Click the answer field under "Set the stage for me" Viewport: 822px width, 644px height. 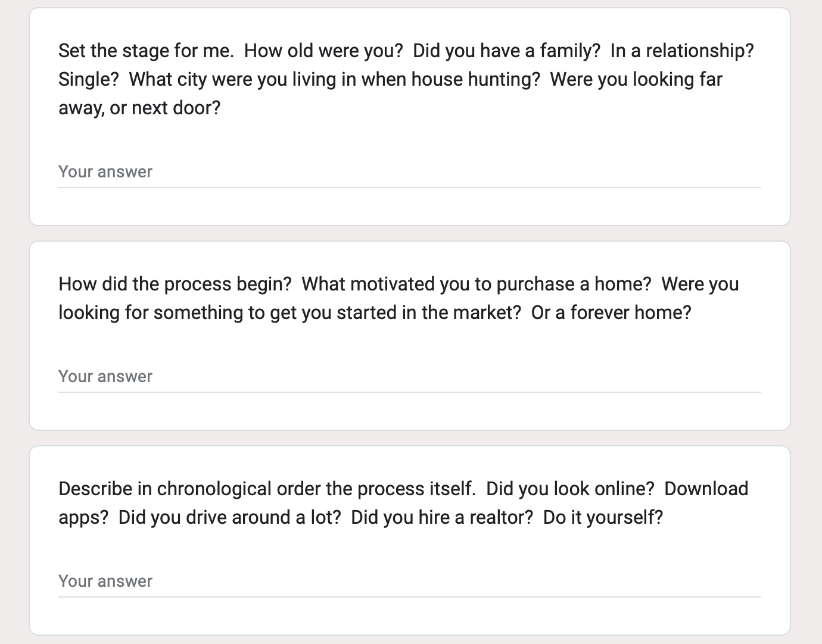pos(409,172)
